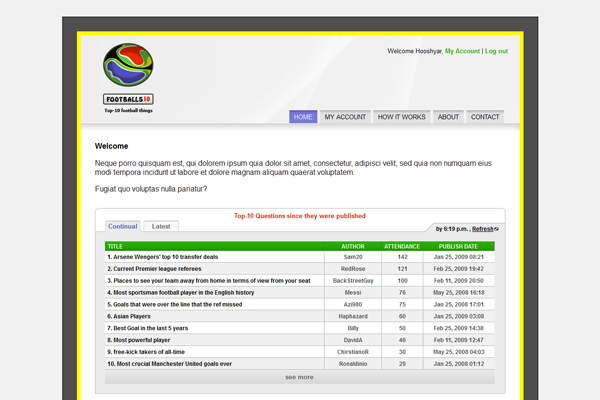Open free-kick takers of all-time question
Image resolution: width=600 pixels, height=400 pixels.
point(146,352)
